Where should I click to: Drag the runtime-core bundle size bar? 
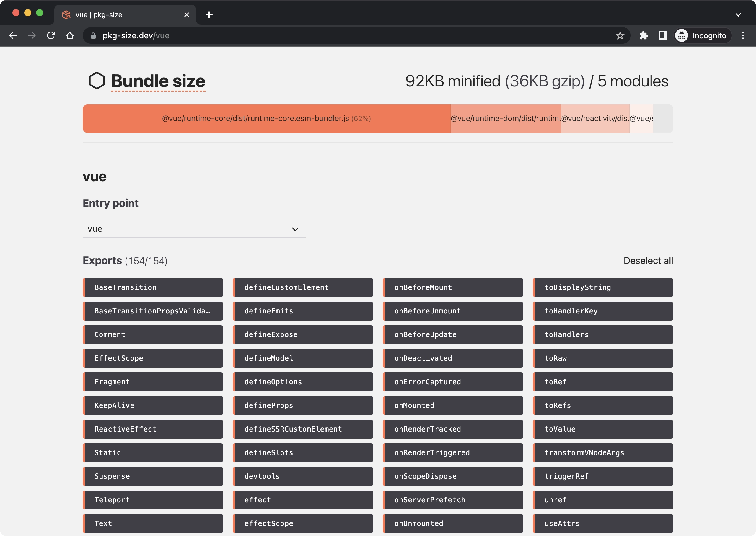[x=266, y=118]
